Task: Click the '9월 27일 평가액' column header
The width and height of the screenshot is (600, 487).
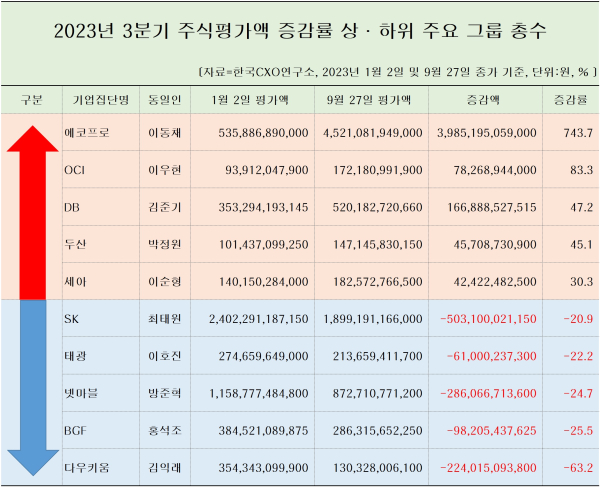Action: click(369, 100)
